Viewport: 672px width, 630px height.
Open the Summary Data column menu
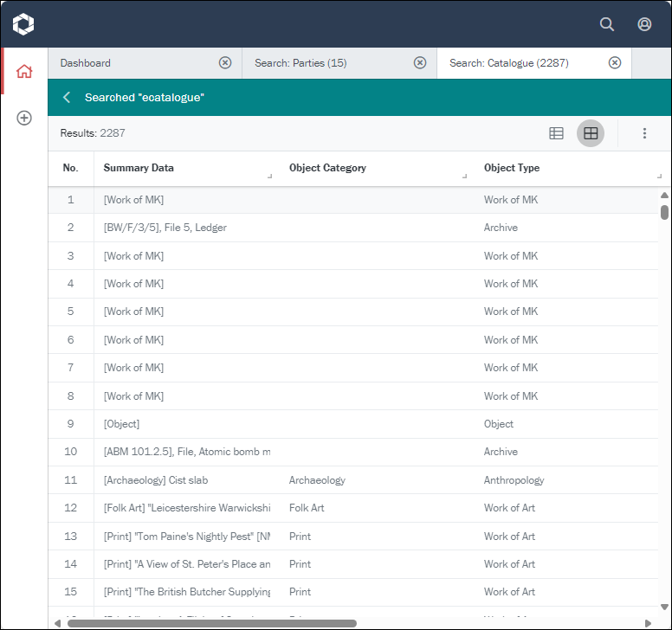coord(269,177)
